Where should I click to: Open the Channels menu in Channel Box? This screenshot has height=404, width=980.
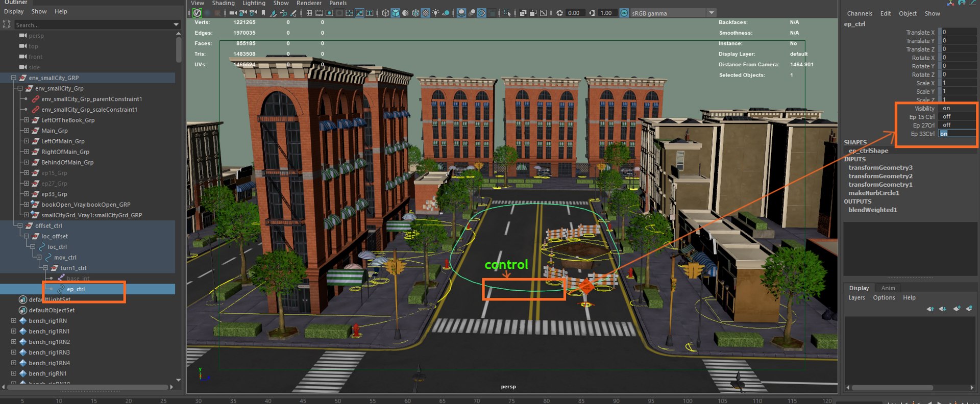860,14
